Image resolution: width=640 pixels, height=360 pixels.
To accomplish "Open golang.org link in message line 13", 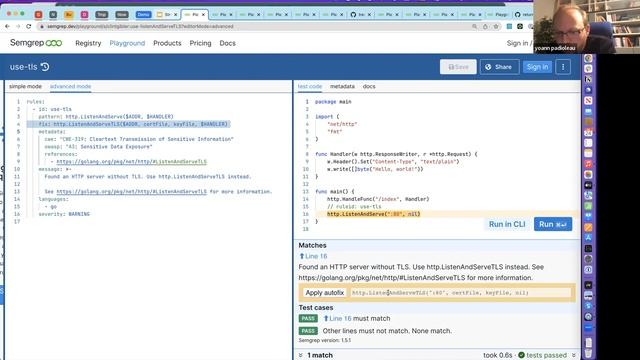I will (x=131, y=191).
